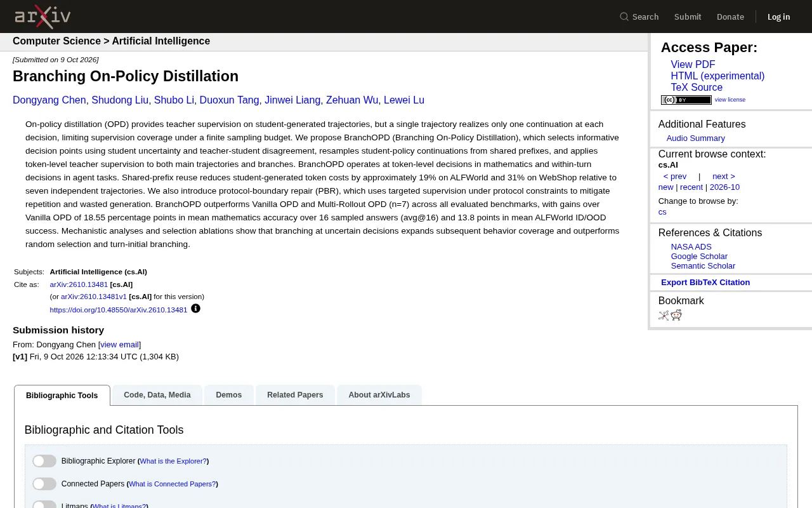Open the Donate link

(730, 17)
